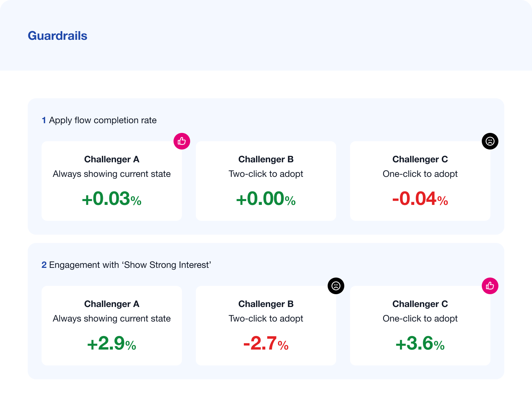Click the -0.04% red value
Image resolution: width=532 pixels, height=407 pixels.
pos(420,199)
